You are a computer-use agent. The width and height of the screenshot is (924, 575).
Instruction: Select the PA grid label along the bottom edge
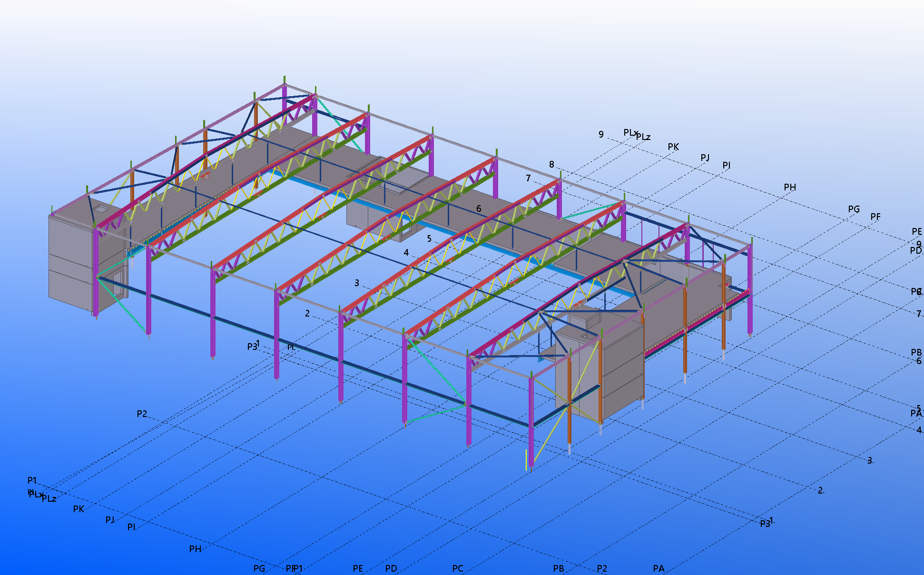click(659, 568)
